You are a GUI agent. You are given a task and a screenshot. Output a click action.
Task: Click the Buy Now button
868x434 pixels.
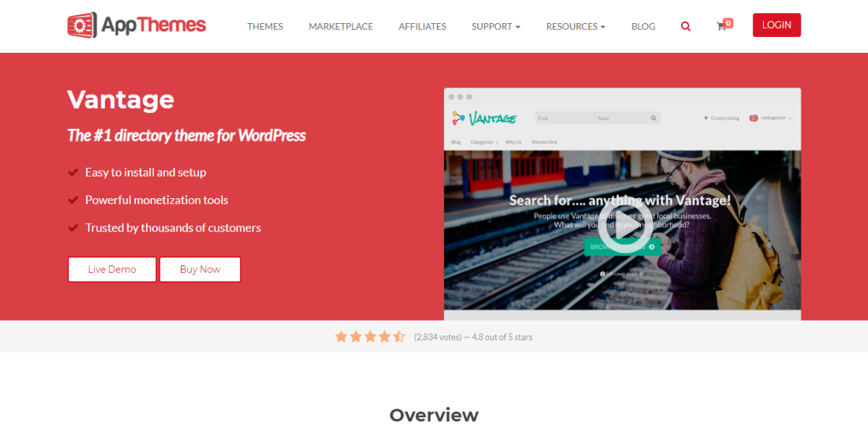point(200,269)
